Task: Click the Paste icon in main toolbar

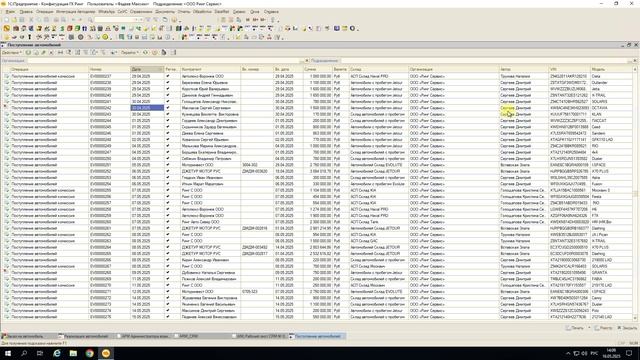Action: click(x=47, y=20)
